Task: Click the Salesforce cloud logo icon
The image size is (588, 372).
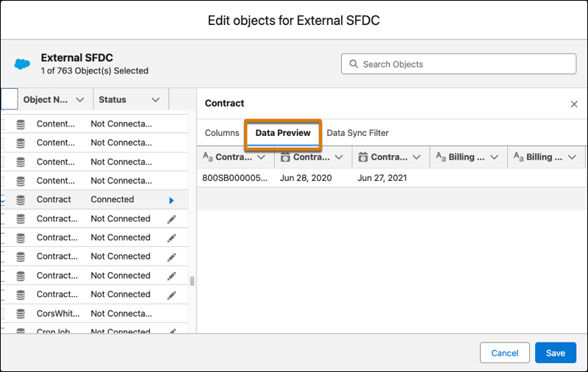Action: (22, 64)
